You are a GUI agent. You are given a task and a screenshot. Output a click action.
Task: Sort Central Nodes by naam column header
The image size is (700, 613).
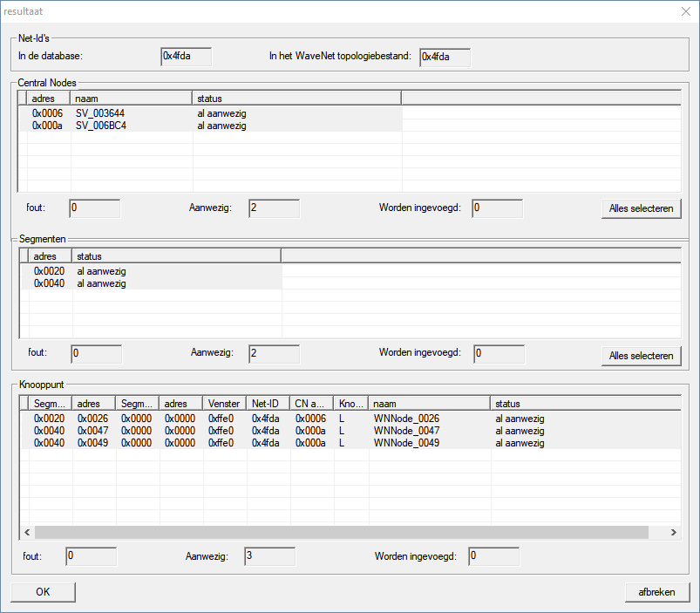pos(131,99)
